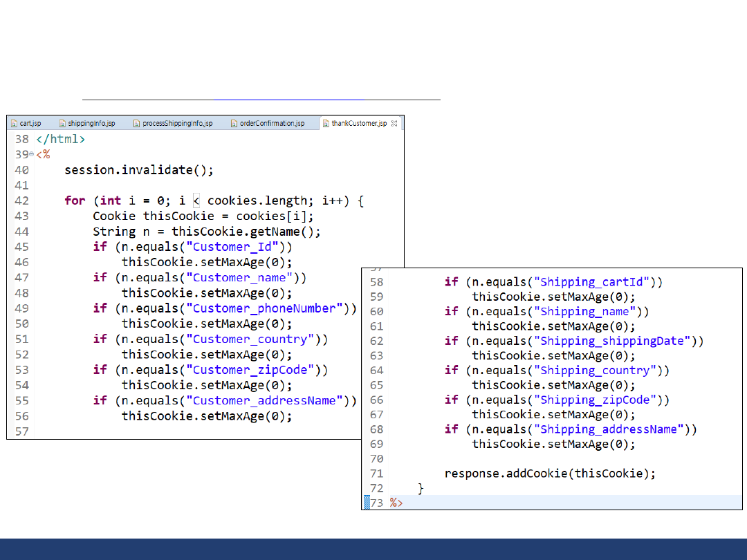Click the shippingInfo.jsp tab file icon

click(62, 124)
